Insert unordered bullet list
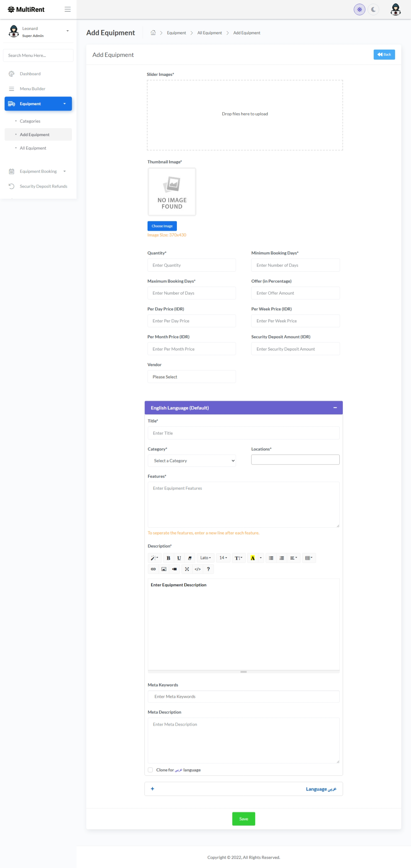 (x=271, y=558)
